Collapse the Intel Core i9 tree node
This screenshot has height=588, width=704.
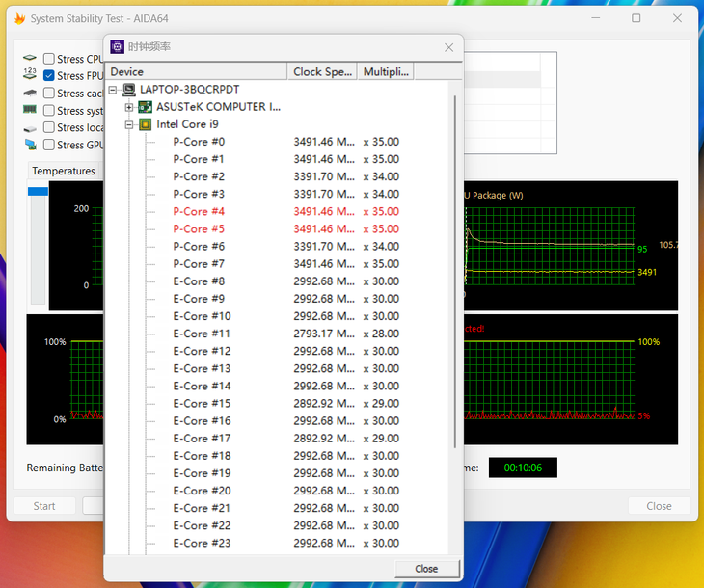coord(129,124)
